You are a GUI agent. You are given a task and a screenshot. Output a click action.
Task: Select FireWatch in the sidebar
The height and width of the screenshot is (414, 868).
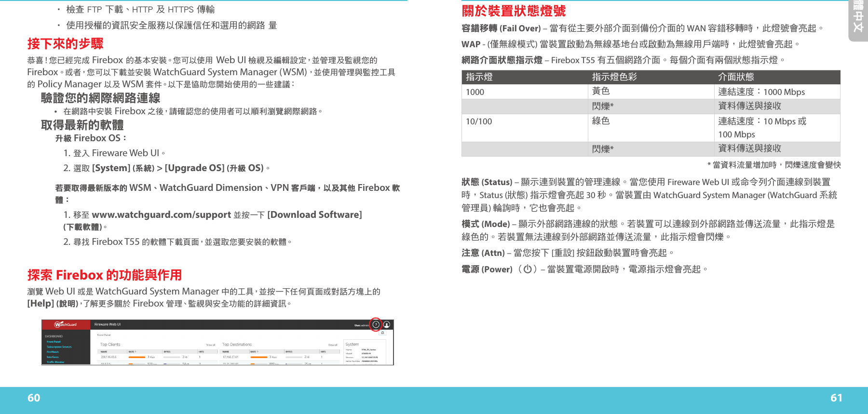[x=53, y=352]
